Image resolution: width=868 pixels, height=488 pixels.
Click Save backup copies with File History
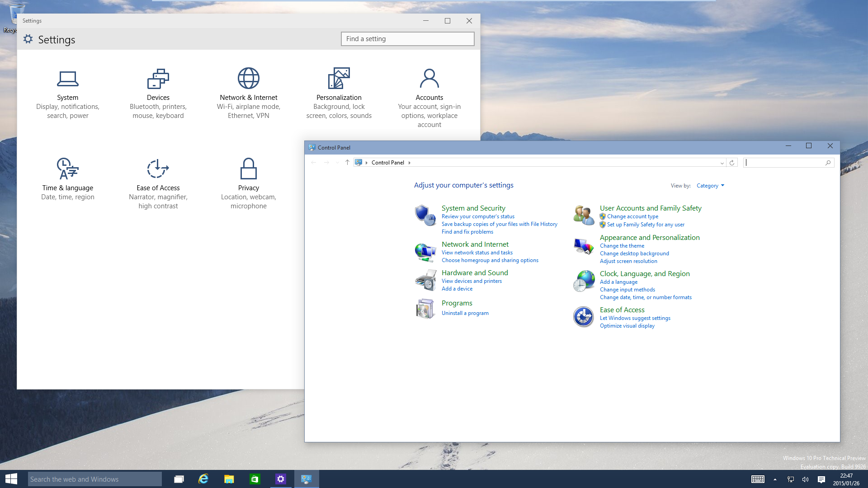click(x=499, y=224)
